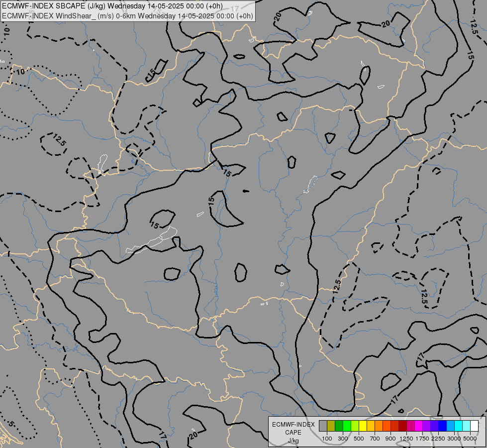The image size is (487, 448).
Task: Pick the white swatch at the legend's end
Action: pos(475,426)
